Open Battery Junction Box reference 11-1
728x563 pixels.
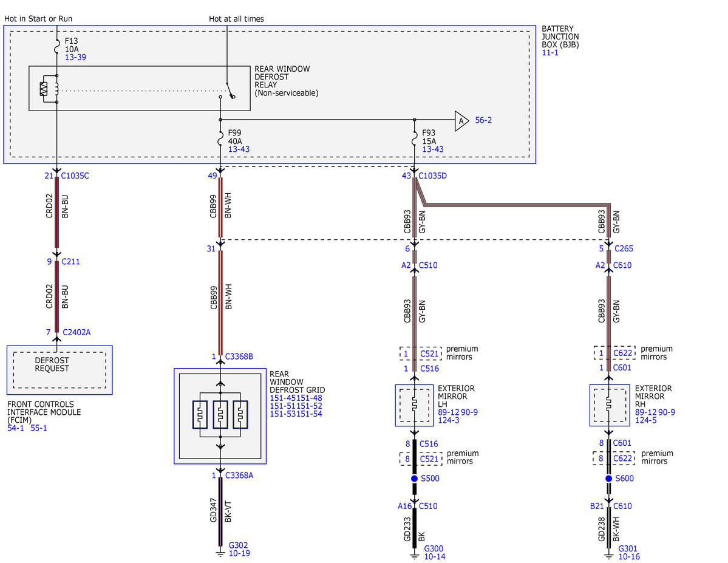[549, 53]
